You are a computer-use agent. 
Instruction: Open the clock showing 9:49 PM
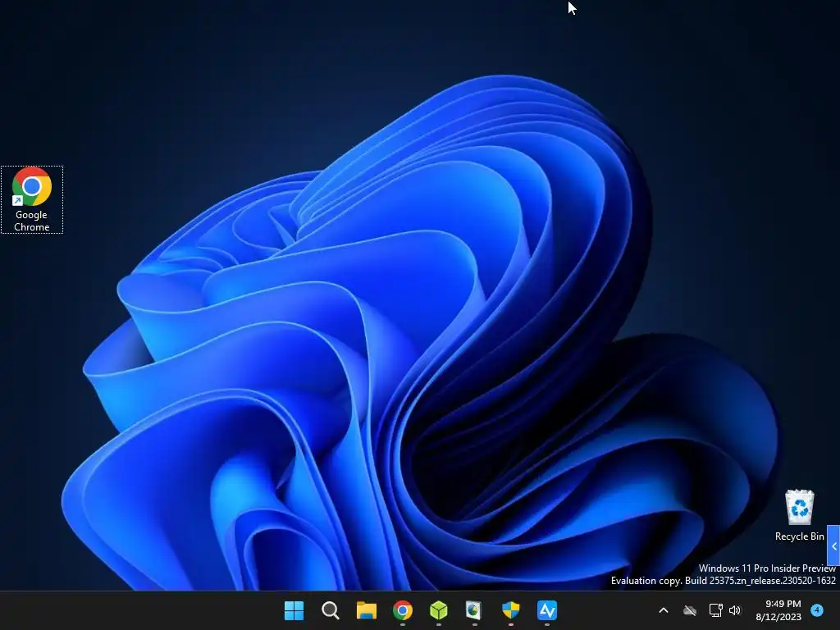pos(778,610)
